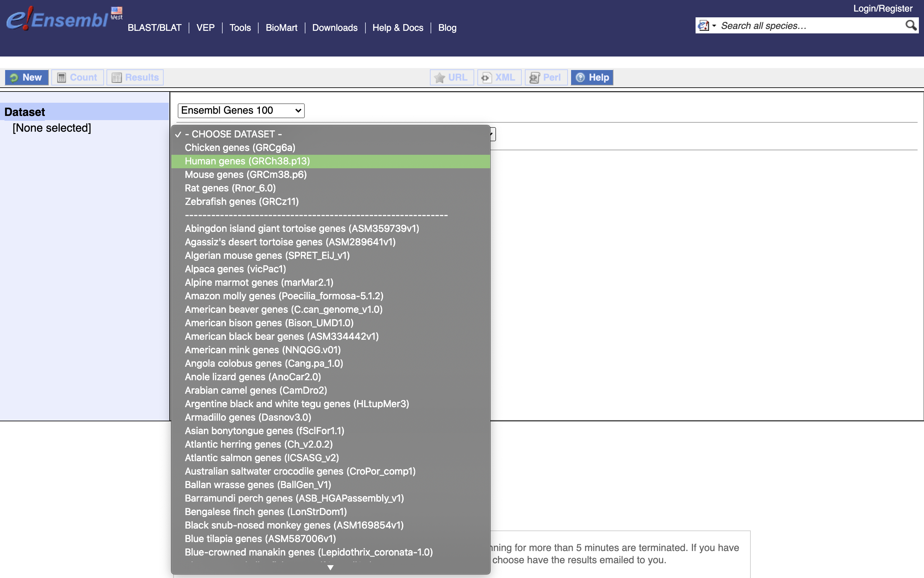Click the XML export button
This screenshot has width=924, height=578.
point(499,78)
